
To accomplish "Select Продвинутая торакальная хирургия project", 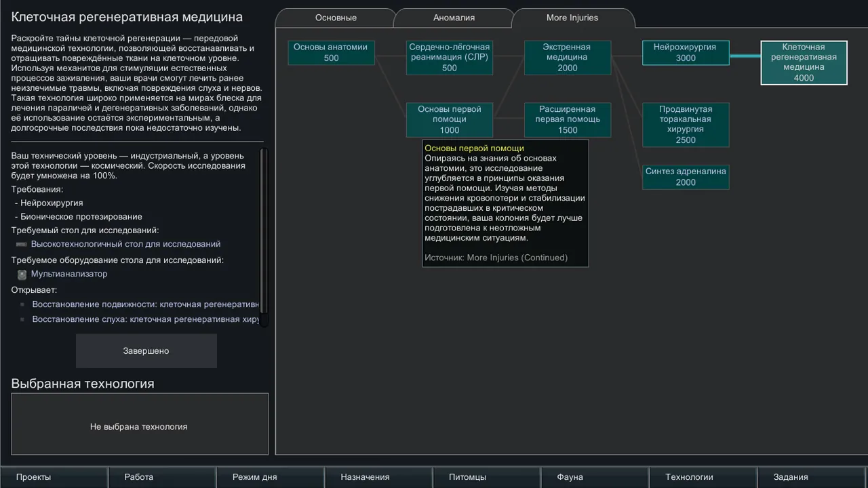I will [x=685, y=125].
